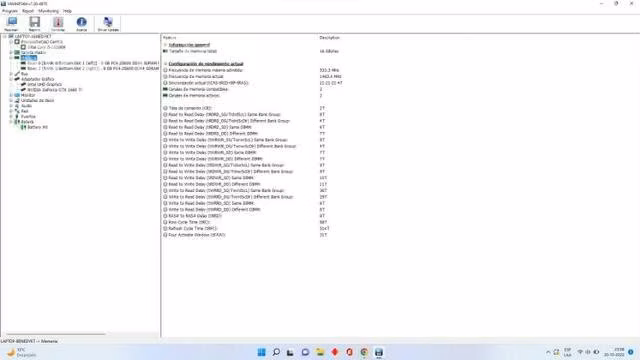Open the Driver Update toolbar icon
The height and width of the screenshot is (360, 640).
[108, 24]
